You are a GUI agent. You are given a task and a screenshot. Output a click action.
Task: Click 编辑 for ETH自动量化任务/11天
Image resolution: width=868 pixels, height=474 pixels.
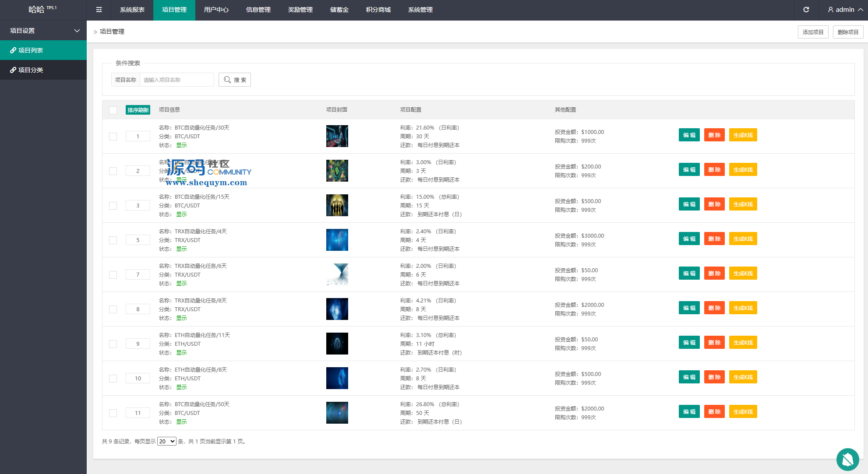689,343
